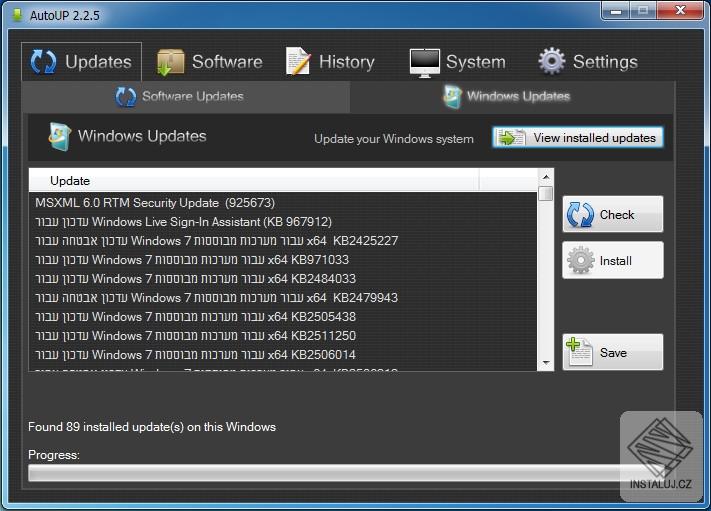
Task: Select MSXML 6.0 RTM Security Update row
Action: (x=283, y=203)
